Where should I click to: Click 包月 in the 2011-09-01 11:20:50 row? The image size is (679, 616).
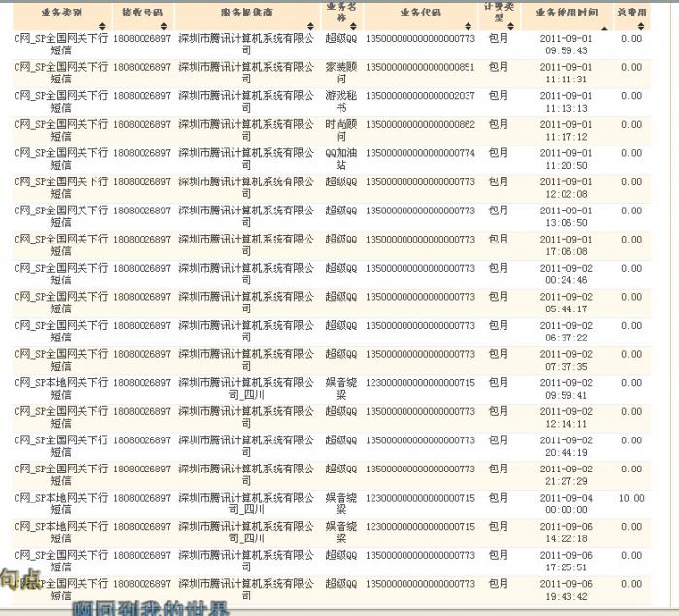499,153
